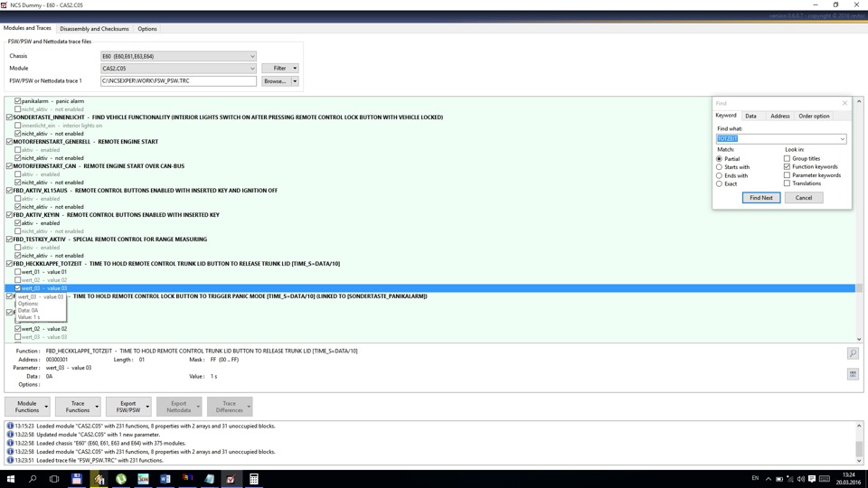Toggle the HEX/DEC display icon
The image size is (868, 488).
point(853,374)
